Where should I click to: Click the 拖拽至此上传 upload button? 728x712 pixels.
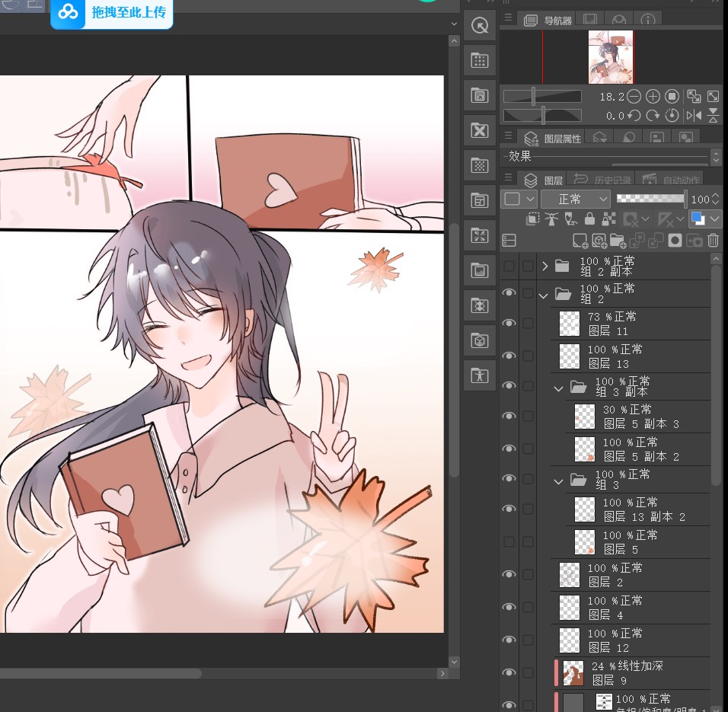(112, 13)
